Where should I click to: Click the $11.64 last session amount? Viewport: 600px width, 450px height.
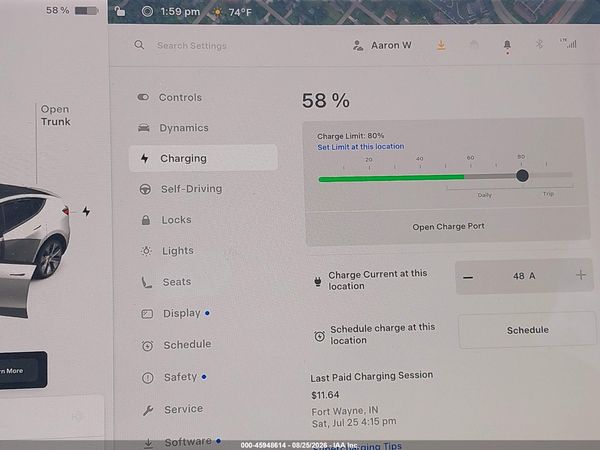tap(325, 395)
